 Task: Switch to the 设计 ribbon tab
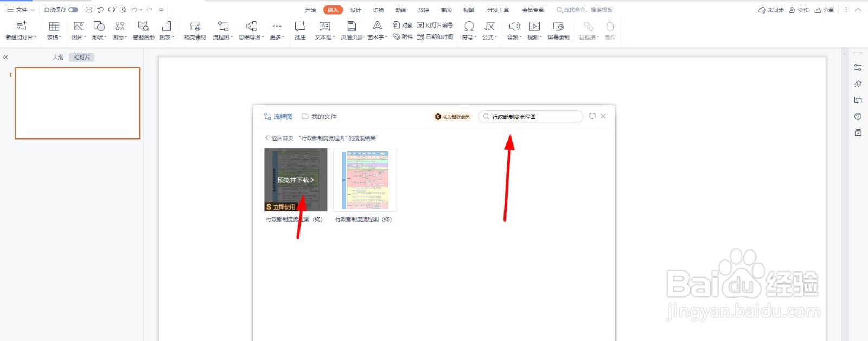[356, 10]
